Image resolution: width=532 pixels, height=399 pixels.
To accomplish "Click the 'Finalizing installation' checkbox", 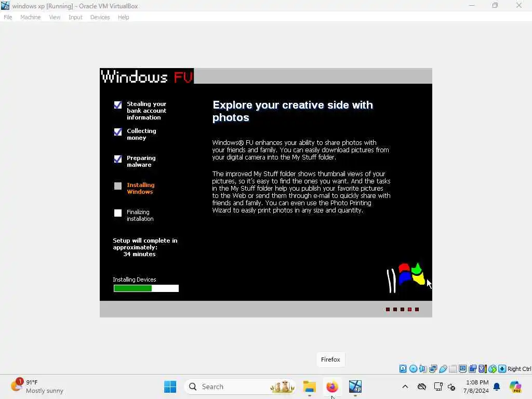I will (118, 212).
